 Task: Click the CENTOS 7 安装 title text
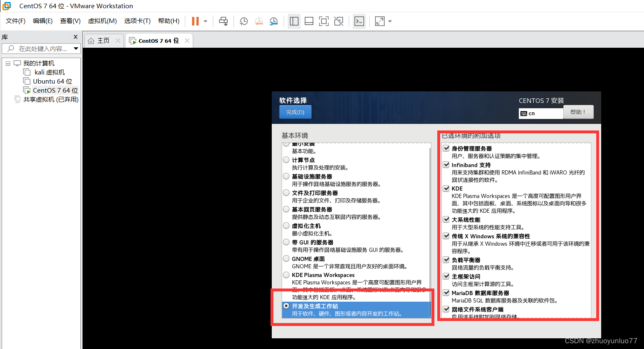tap(541, 101)
